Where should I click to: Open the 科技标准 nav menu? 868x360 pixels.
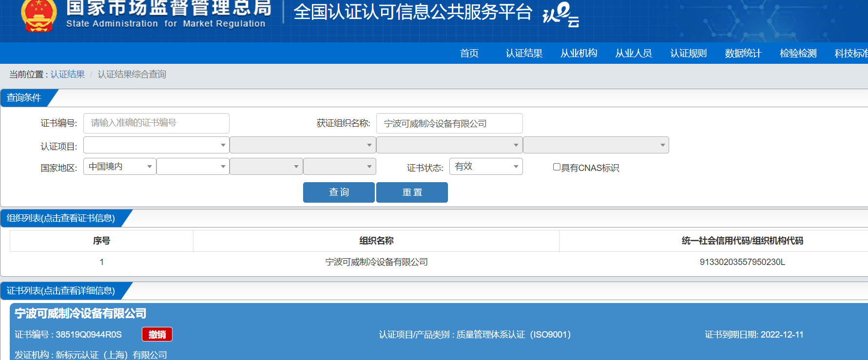coord(851,53)
